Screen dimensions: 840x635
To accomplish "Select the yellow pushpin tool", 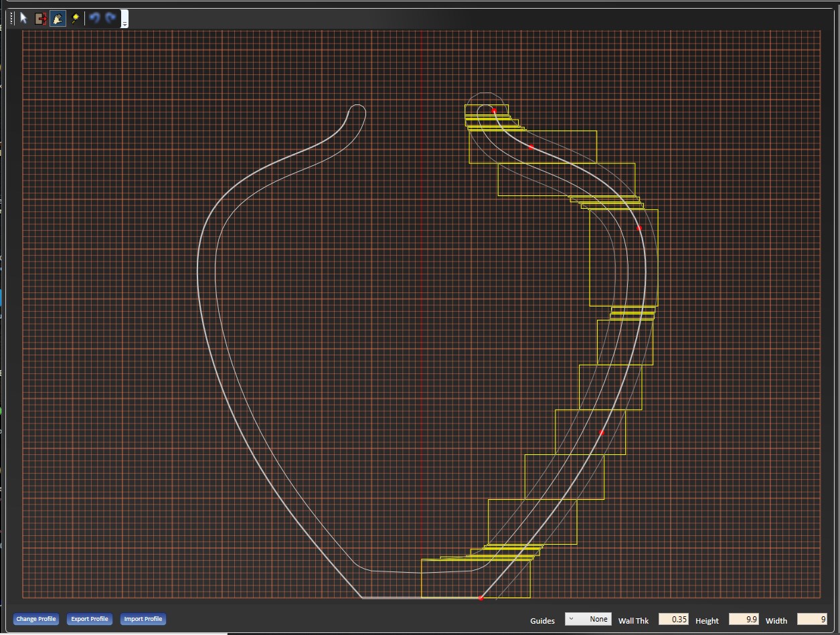I will 76,18.
